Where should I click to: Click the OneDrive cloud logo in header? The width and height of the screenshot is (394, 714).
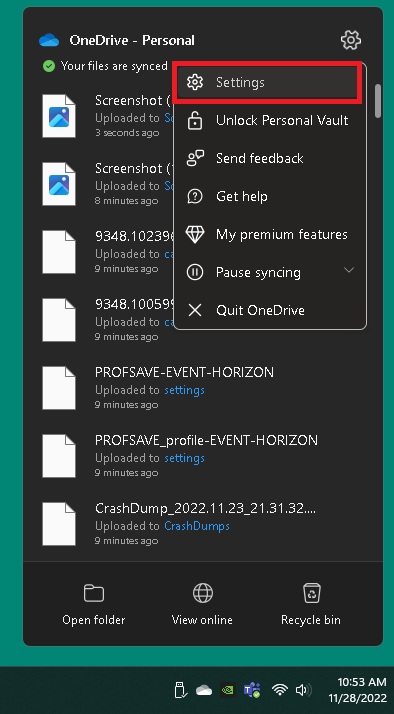tap(49, 40)
